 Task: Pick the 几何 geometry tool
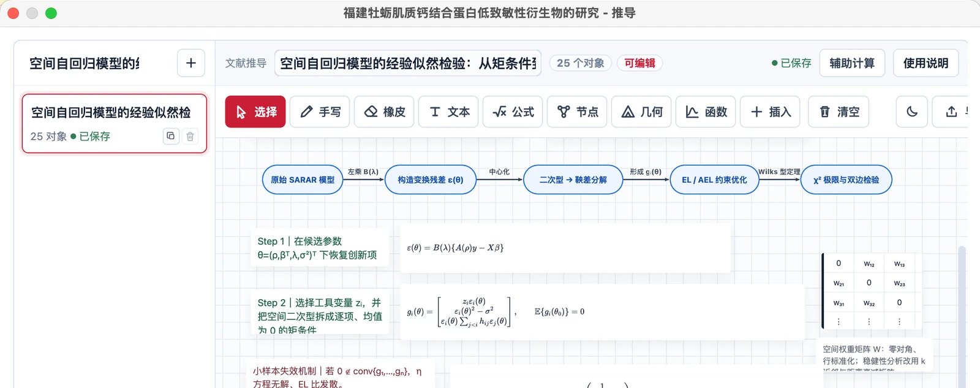pos(641,112)
